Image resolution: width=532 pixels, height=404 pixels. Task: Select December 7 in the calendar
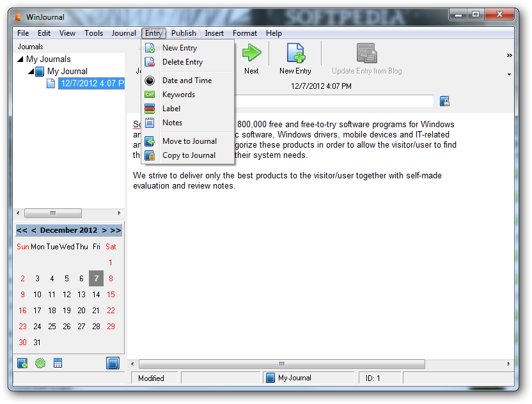[96, 279]
